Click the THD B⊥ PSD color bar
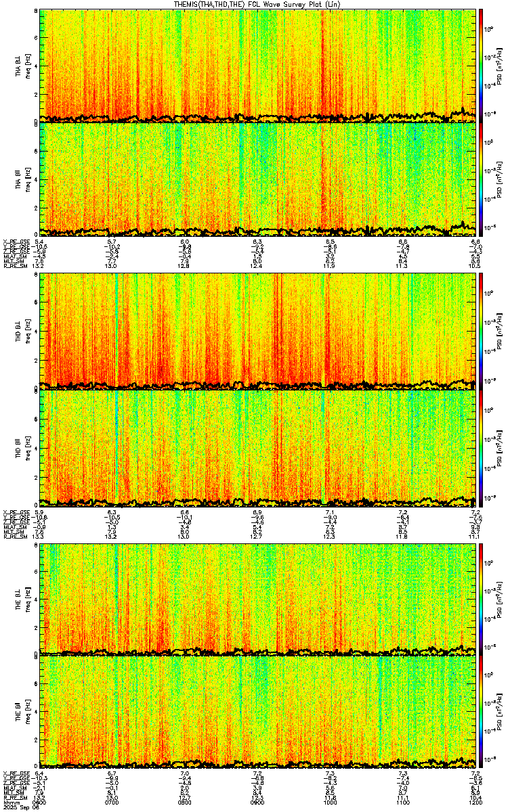Viewport: 508px width, 812px height. 482,332
